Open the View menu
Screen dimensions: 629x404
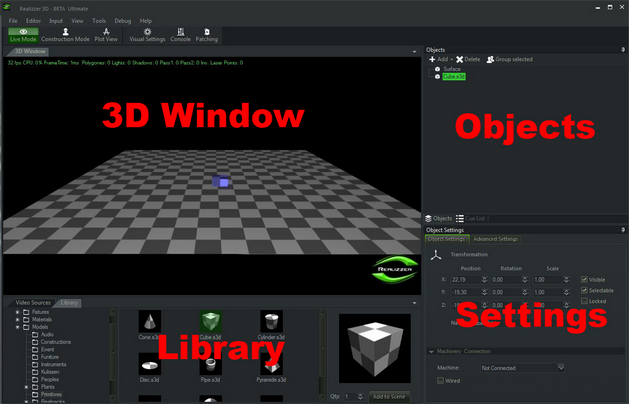click(77, 21)
